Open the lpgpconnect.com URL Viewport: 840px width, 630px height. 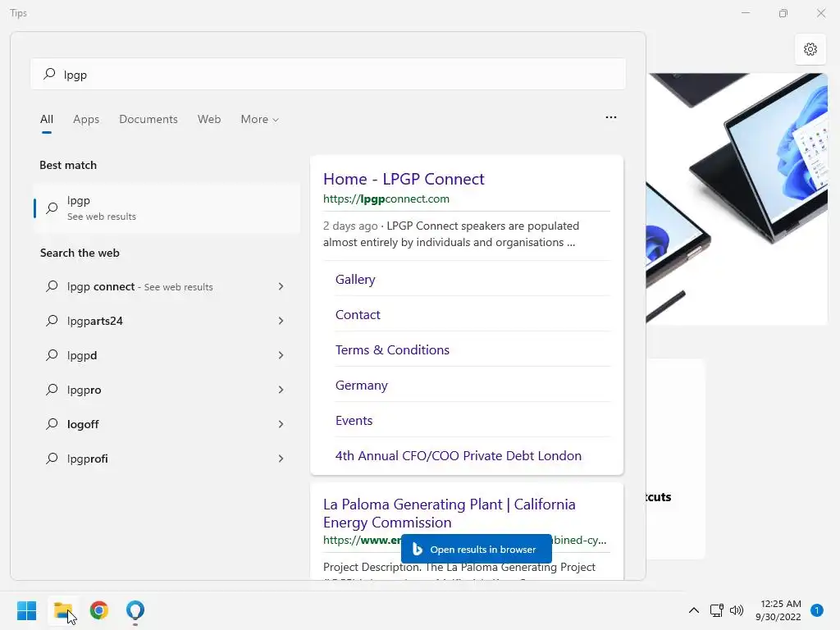pyautogui.click(x=386, y=199)
